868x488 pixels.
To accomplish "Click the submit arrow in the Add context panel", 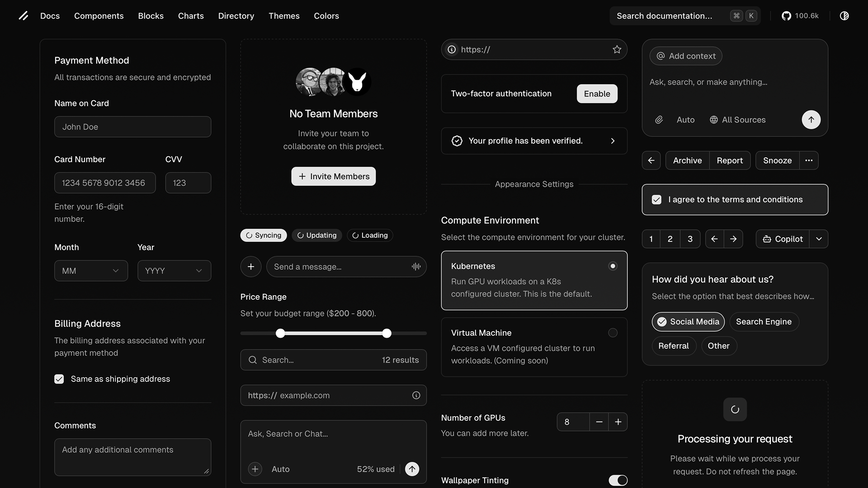I will point(811,119).
